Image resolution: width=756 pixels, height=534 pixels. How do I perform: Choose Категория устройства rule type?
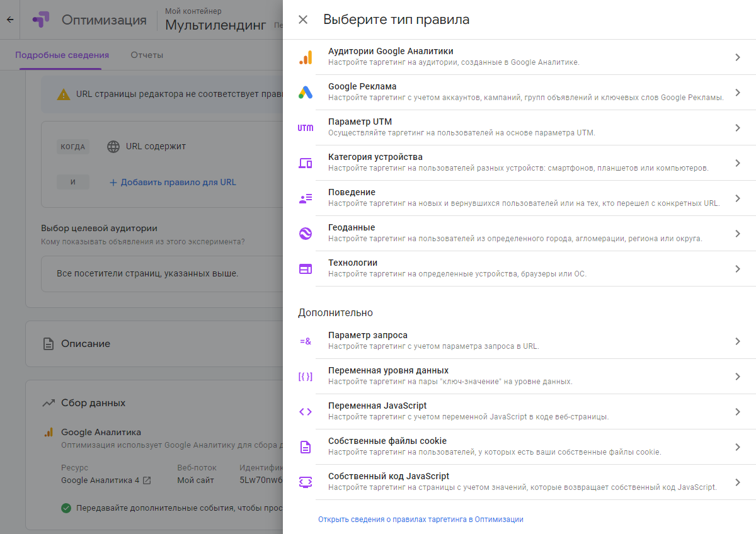(519, 163)
